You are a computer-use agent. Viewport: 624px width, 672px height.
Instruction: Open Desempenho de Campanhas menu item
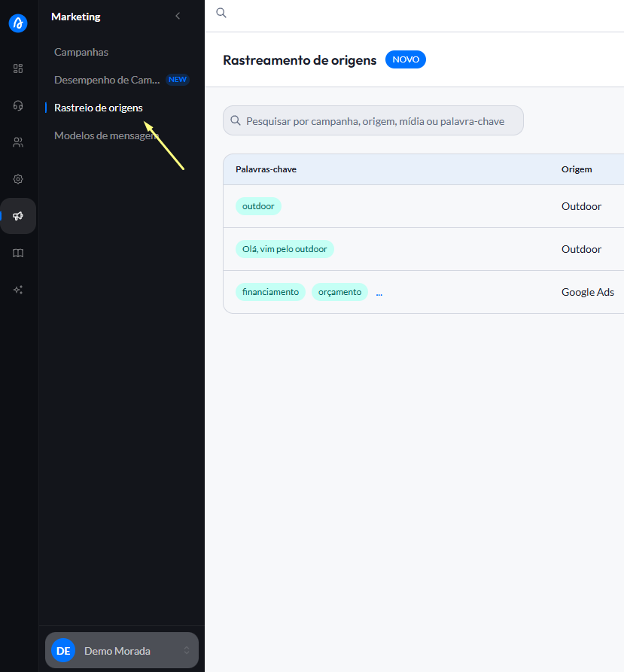107,80
